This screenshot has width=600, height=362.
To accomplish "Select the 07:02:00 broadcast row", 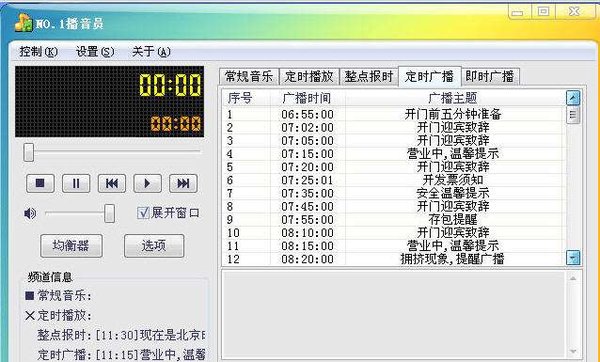I will (x=393, y=127).
